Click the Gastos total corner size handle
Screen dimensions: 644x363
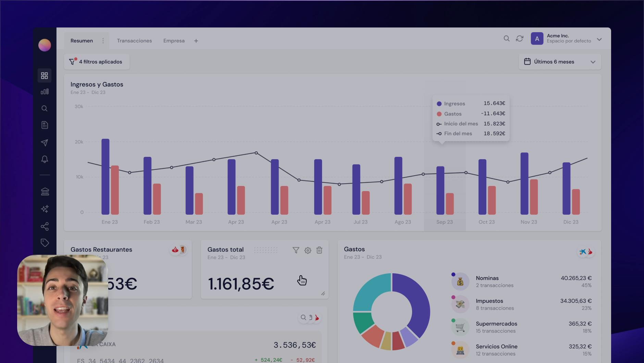[x=323, y=293]
